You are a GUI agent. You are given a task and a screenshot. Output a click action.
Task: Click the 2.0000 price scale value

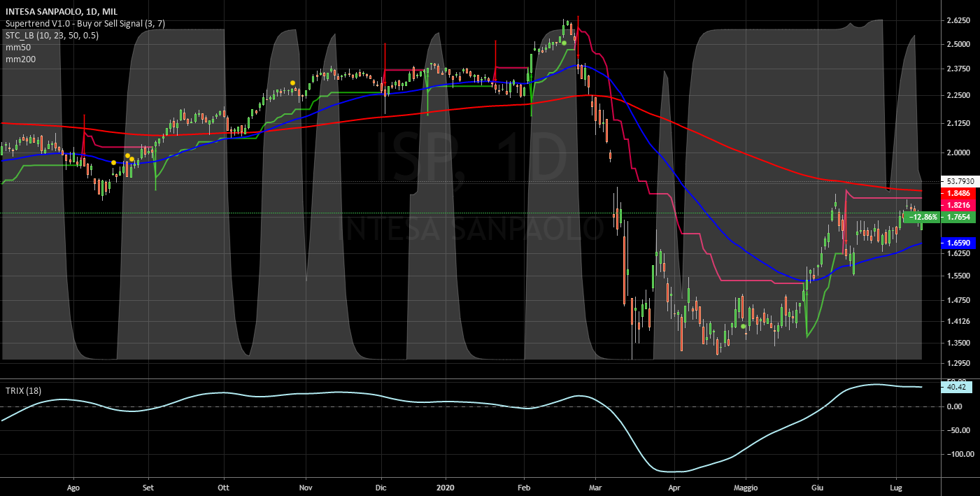pyautogui.click(x=957, y=153)
